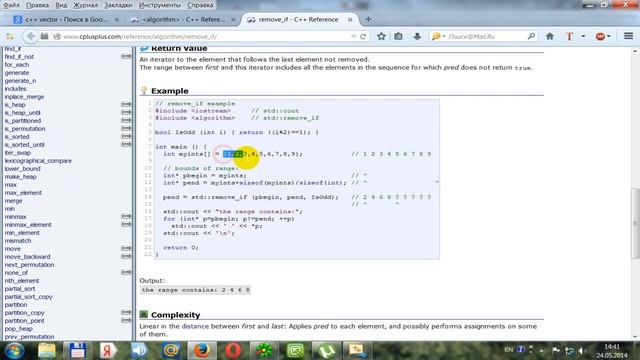Click the red T toolbar icon
640x360 pixels.
click(569, 36)
